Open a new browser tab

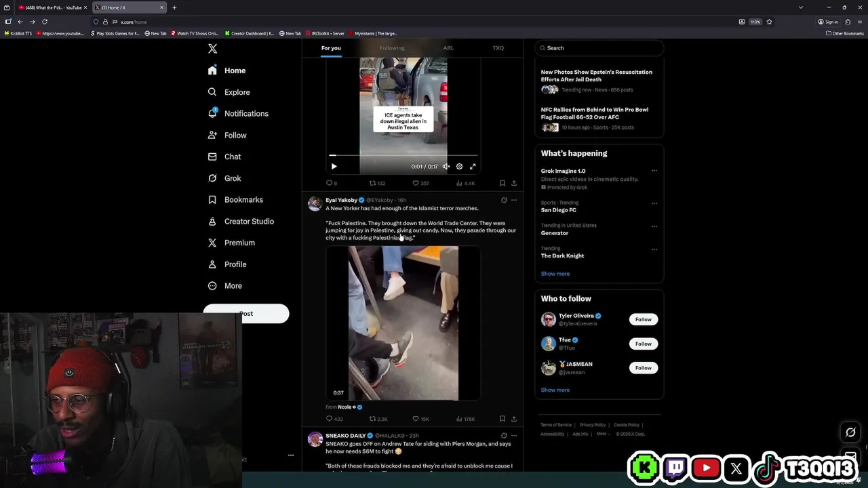tap(174, 7)
